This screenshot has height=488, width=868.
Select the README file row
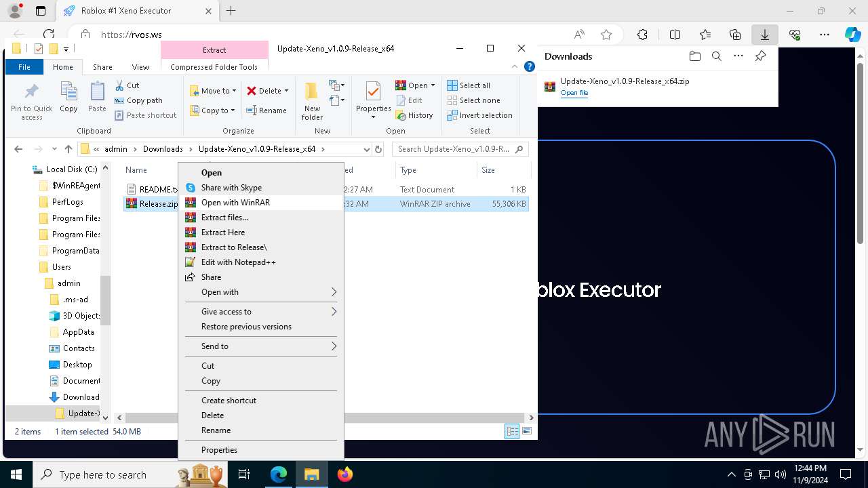click(x=326, y=190)
